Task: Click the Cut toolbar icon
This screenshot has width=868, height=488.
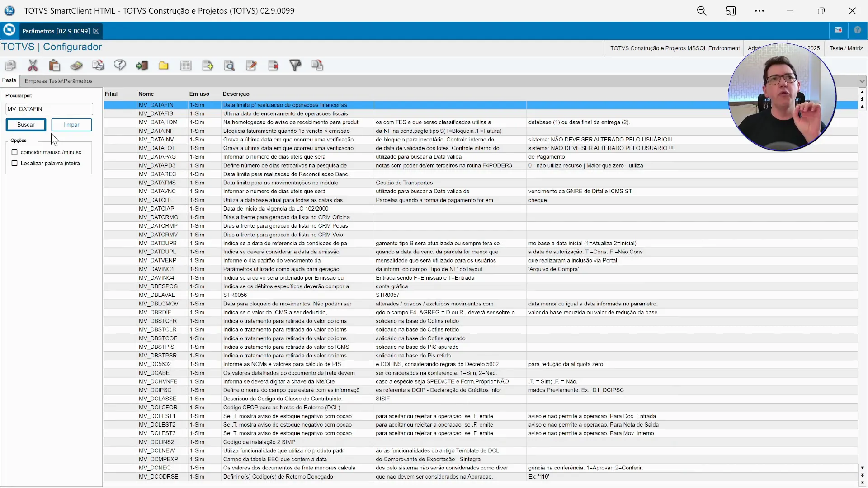Action: [x=33, y=66]
